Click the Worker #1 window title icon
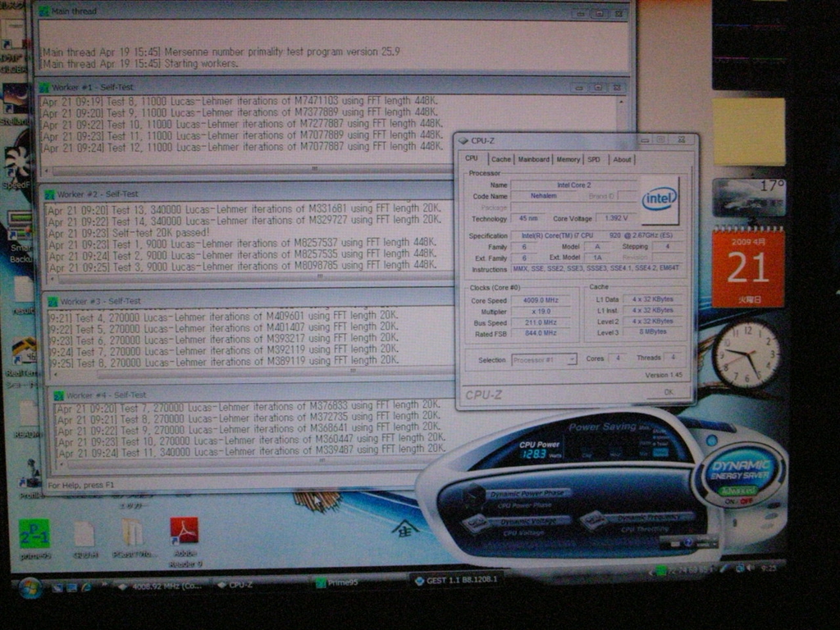The height and width of the screenshot is (630, 840). pos(44,87)
